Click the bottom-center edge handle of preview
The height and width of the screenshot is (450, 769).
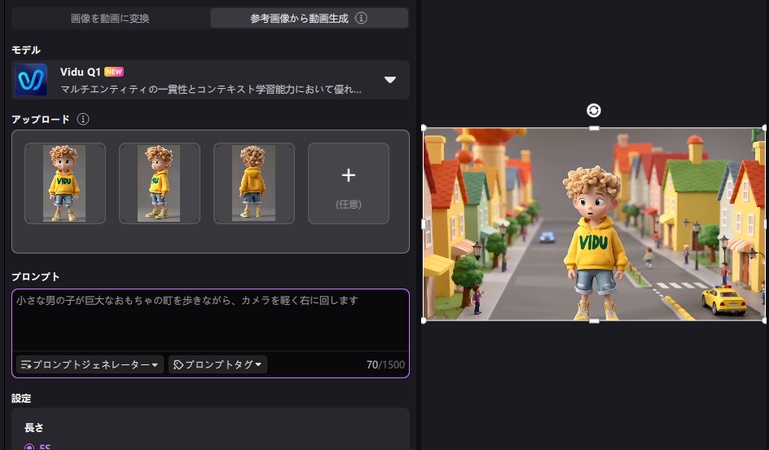click(x=594, y=321)
